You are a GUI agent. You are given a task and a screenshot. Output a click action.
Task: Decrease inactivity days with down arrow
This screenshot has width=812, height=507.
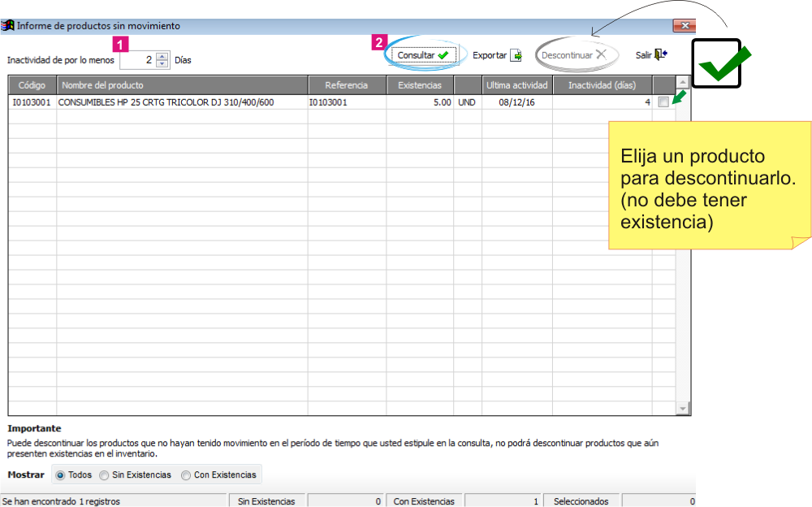tap(162, 63)
